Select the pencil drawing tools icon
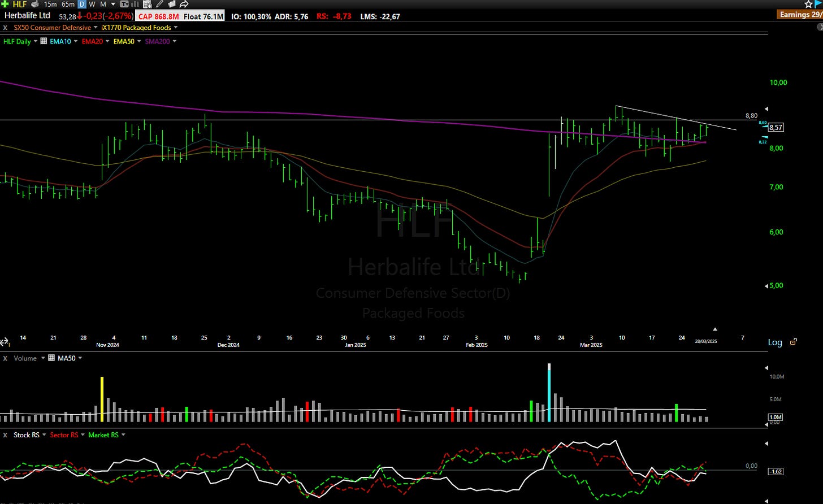The image size is (823, 504). click(x=159, y=4)
